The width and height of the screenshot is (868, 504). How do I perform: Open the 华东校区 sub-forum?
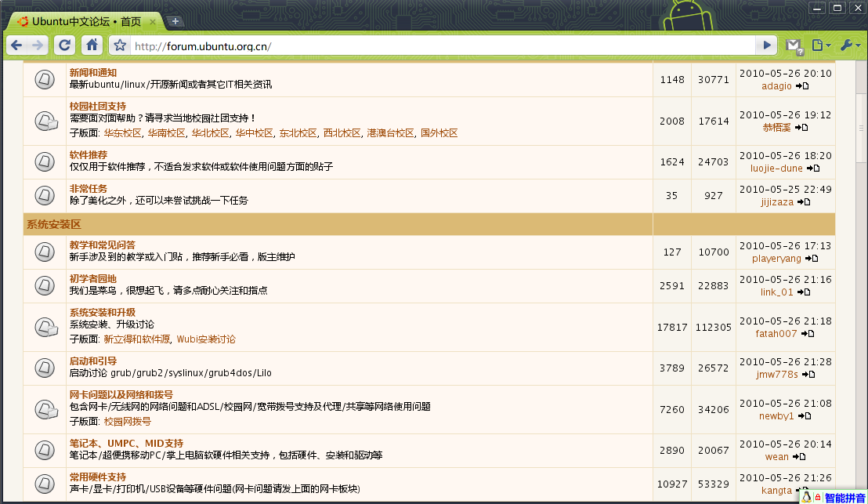(122, 133)
